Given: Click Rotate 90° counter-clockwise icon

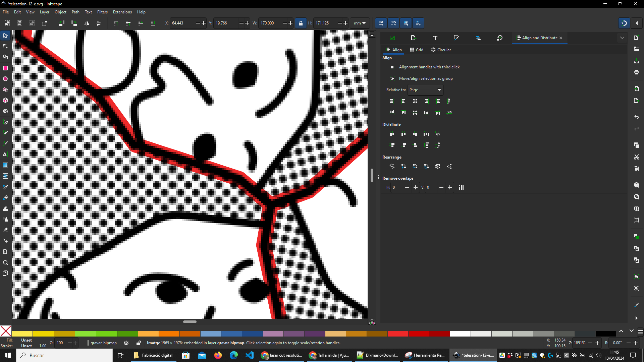Looking at the screenshot, I should point(61,23).
